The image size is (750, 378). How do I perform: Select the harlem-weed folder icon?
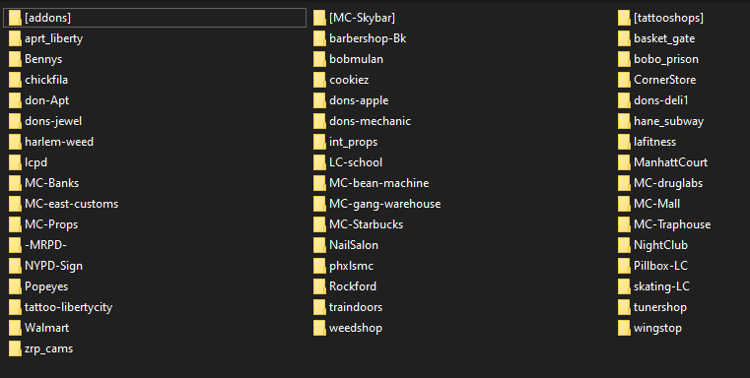pos(15,142)
